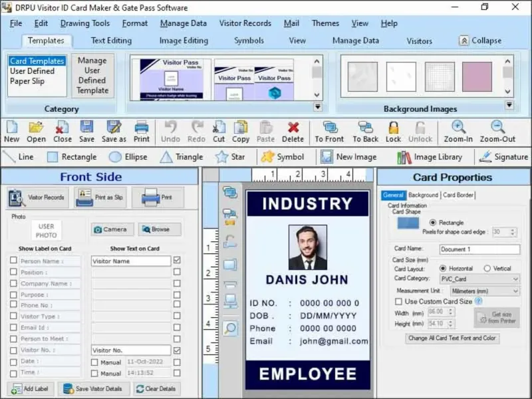532x399 pixels.
Task: Adjust the card Height stepper
Action: tap(451, 324)
